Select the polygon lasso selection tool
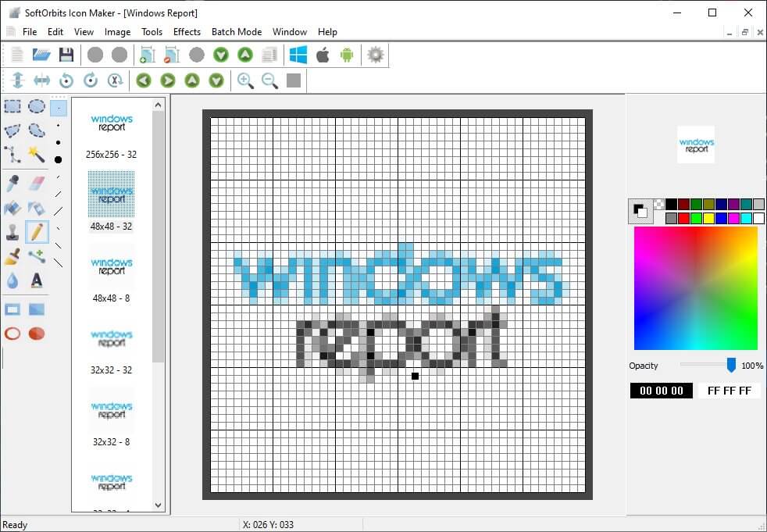Viewport: 767px width, 532px height. click(x=12, y=130)
